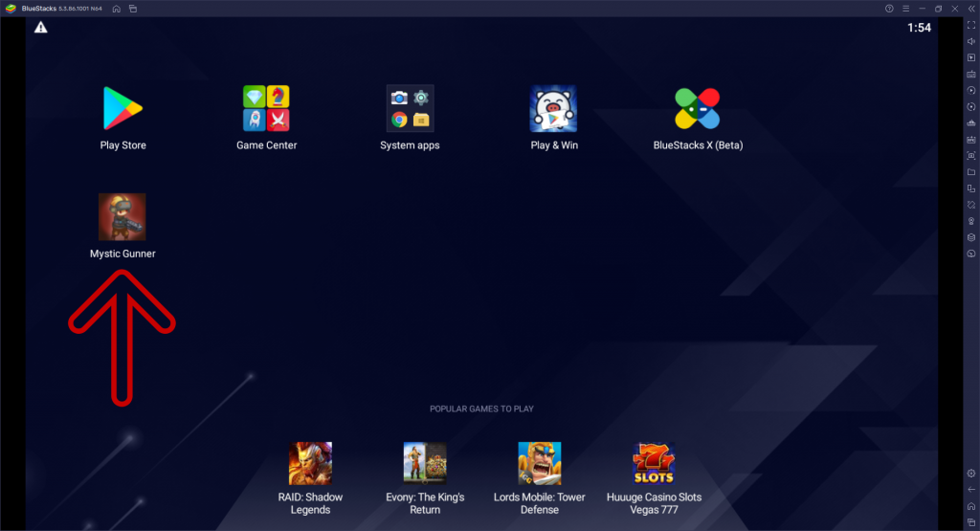Take a screenshot using sidebar icon
The width and height of the screenshot is (980, 531).
point(971,156)
